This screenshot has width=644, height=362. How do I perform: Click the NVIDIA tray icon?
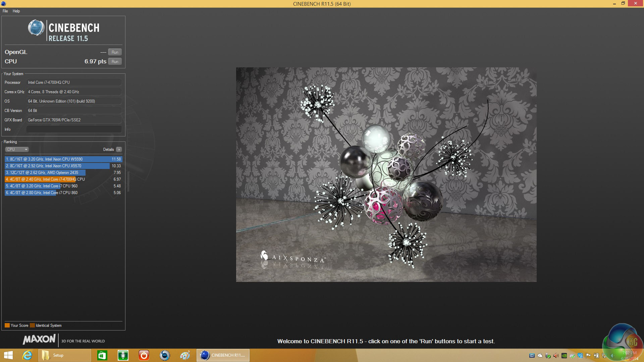[x=564, y=356]
